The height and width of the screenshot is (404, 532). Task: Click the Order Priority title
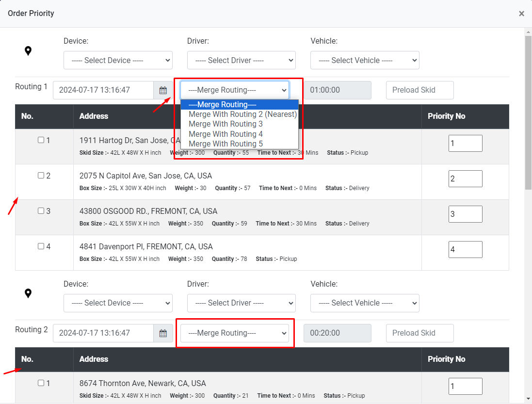(x=31, y=13)
